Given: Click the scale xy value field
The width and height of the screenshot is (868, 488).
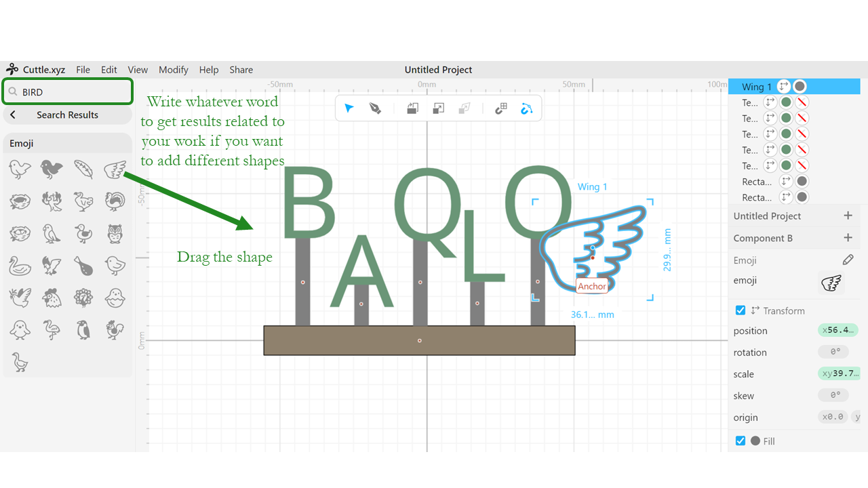Looking at the screenshot, I should (840, 373).
